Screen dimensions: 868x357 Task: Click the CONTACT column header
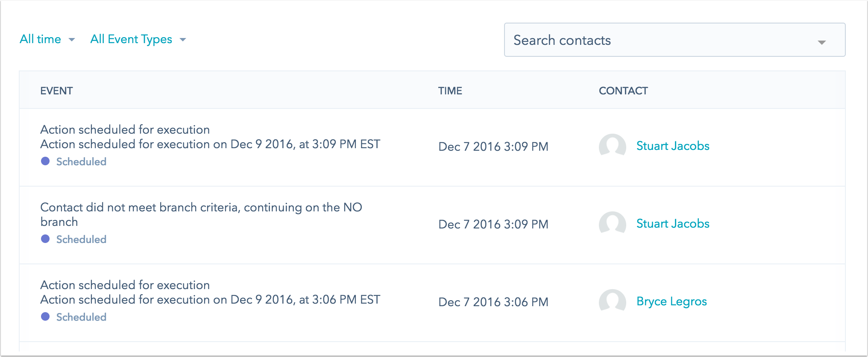(x=623, y=91)
